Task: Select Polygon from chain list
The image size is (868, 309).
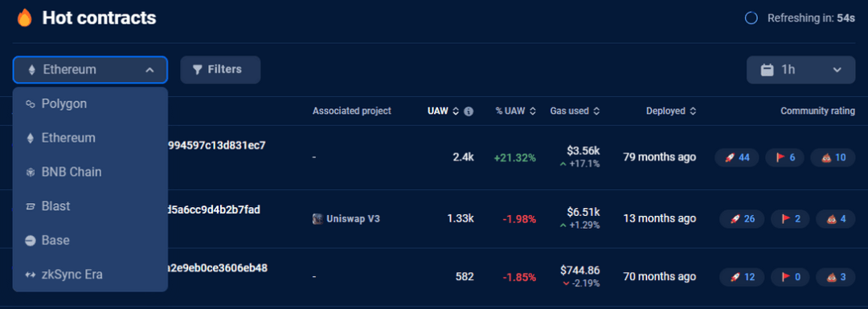Action: tap(90, 104)
